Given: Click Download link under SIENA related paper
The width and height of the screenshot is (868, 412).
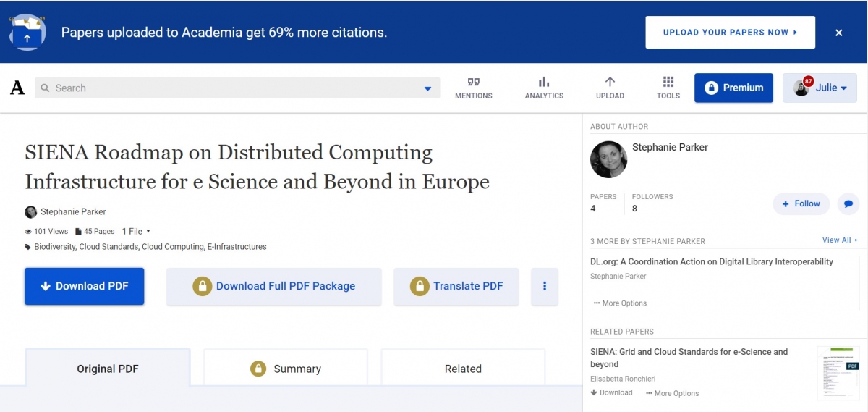Looking at the screenshot, I should pyautogui.click(x=612, y=392).
